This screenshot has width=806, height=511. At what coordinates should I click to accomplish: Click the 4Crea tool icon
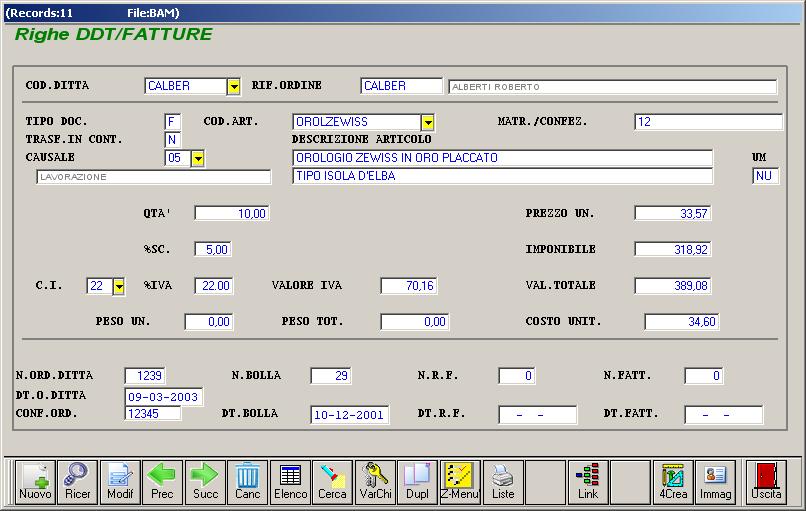click(x=673, y=482)
